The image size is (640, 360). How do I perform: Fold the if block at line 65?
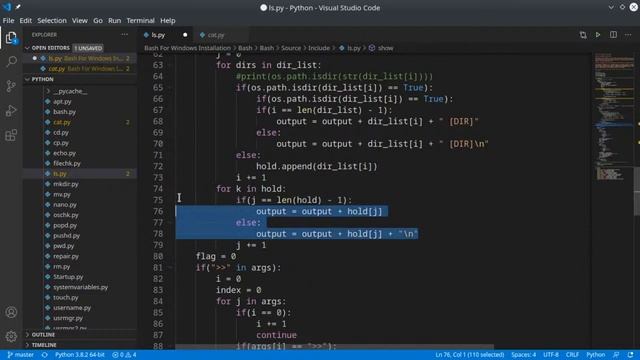point(171,87)
